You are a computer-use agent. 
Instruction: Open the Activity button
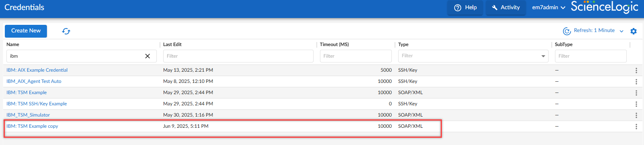pos(506,7)
